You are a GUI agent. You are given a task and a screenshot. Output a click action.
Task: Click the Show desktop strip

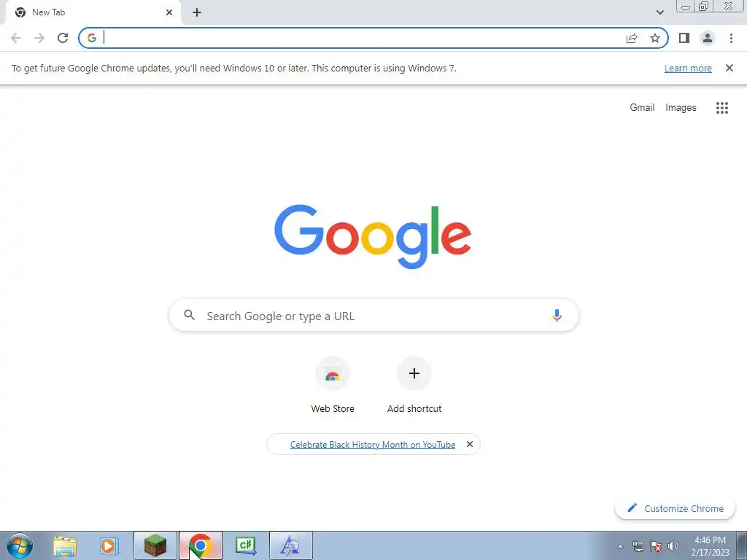tap(741, 546)
